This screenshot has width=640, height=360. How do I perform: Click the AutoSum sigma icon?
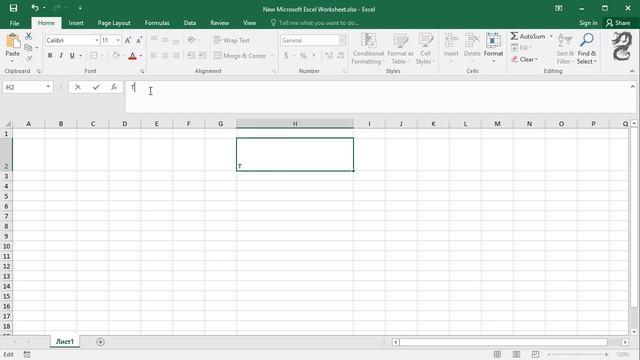514,36
